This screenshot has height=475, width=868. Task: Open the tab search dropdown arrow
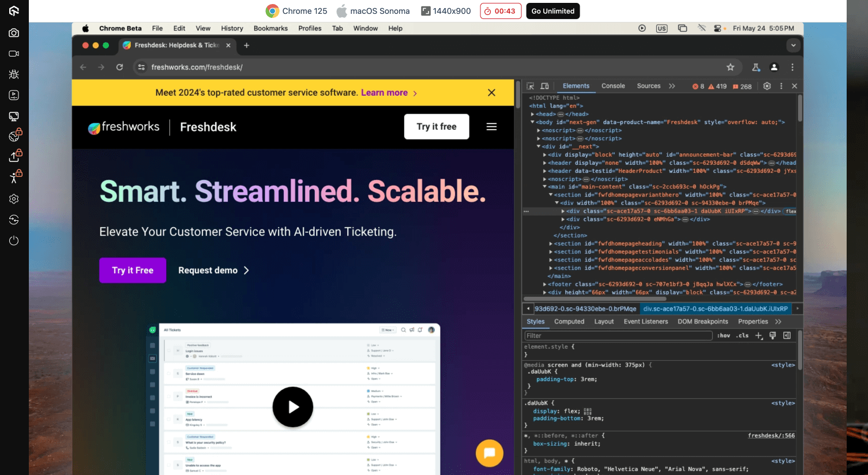coord(793,46)
